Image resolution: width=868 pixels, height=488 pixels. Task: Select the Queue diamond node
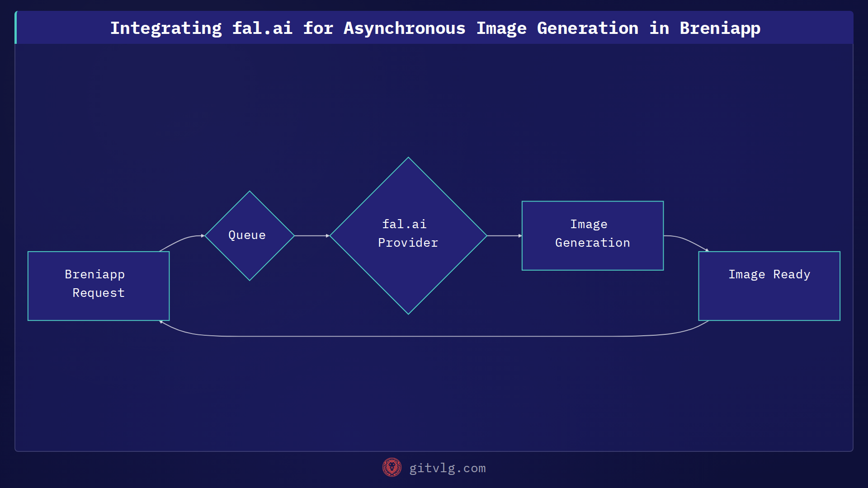tap(250, 235)
